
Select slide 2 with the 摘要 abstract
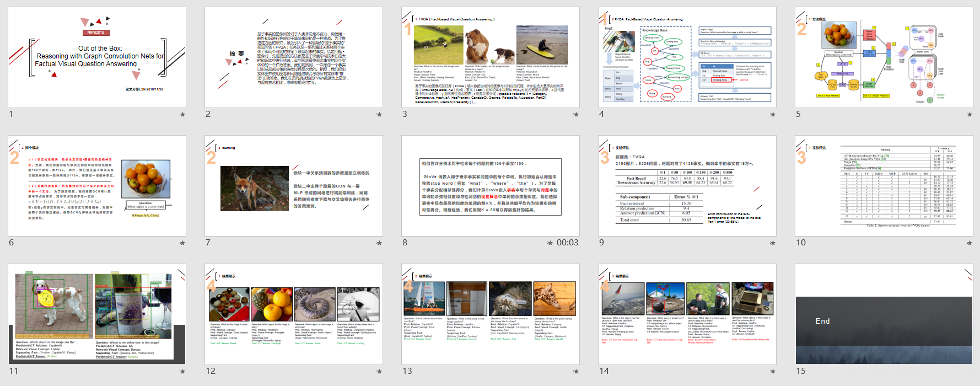coord(294,57)
